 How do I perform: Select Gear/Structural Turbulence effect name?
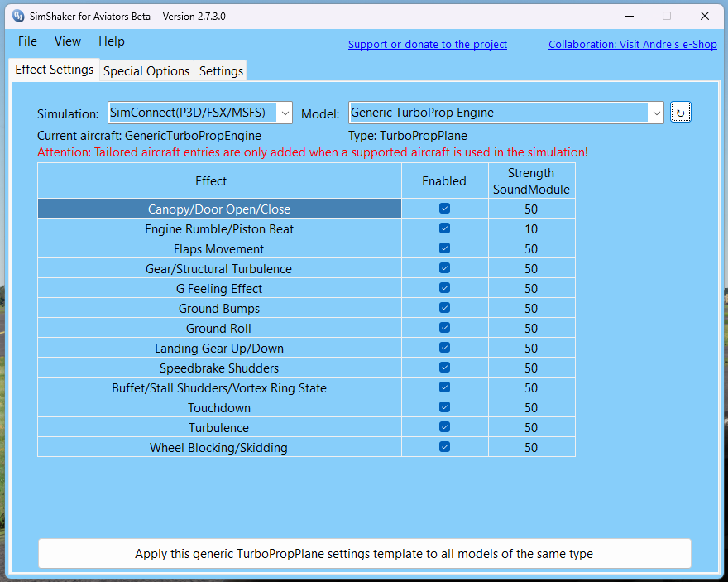coord(218,269)
